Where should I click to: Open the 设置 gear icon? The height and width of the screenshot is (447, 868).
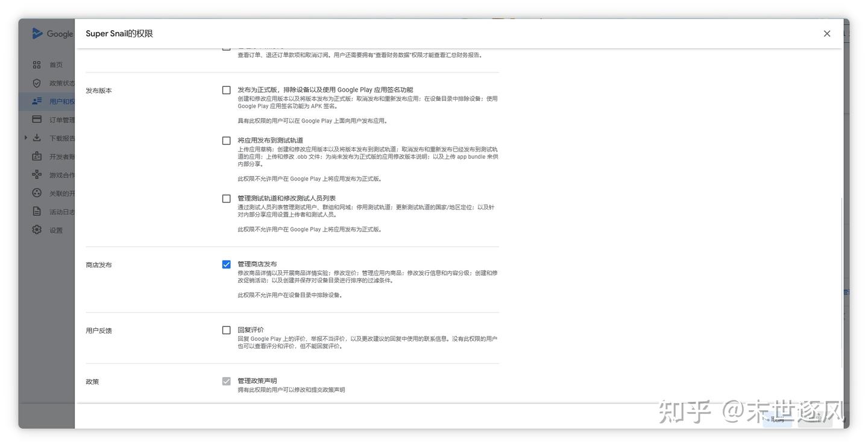[37, 230]
